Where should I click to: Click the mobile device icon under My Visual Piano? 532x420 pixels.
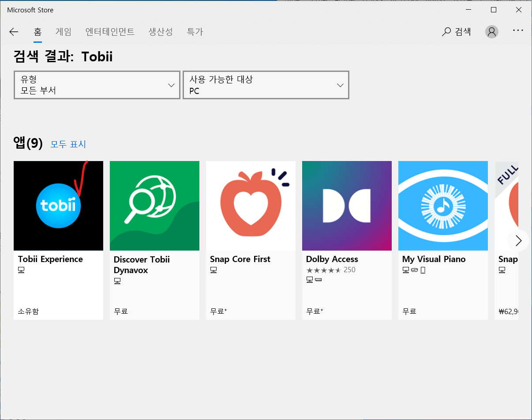423,270
